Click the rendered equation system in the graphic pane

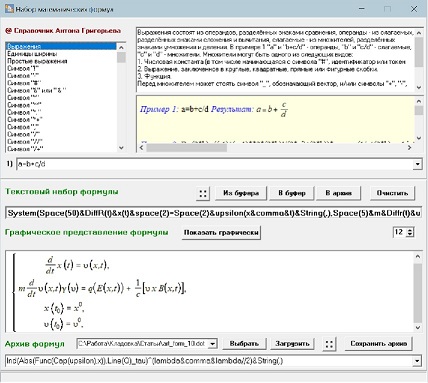(99, 292)
